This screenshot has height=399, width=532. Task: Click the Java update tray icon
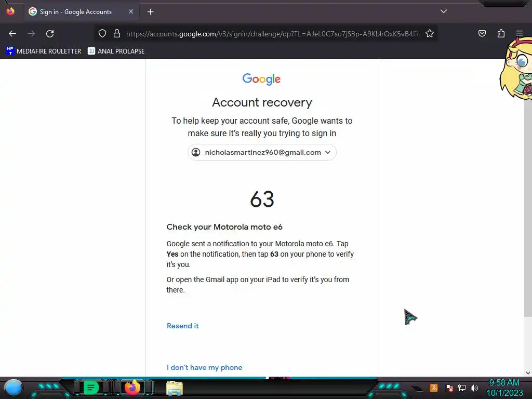click(x=434, y=388)
